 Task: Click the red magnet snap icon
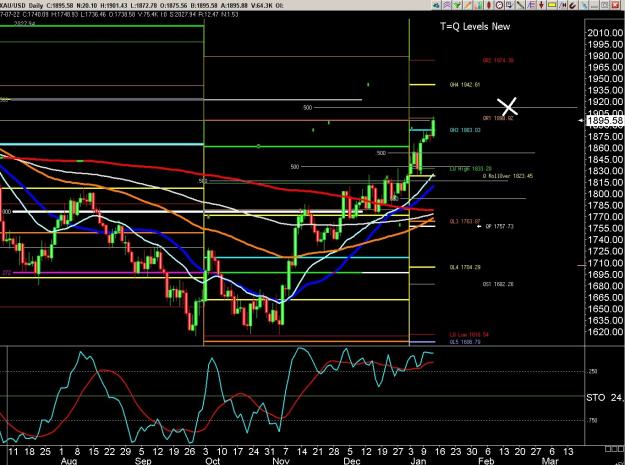tap(573, 5)
